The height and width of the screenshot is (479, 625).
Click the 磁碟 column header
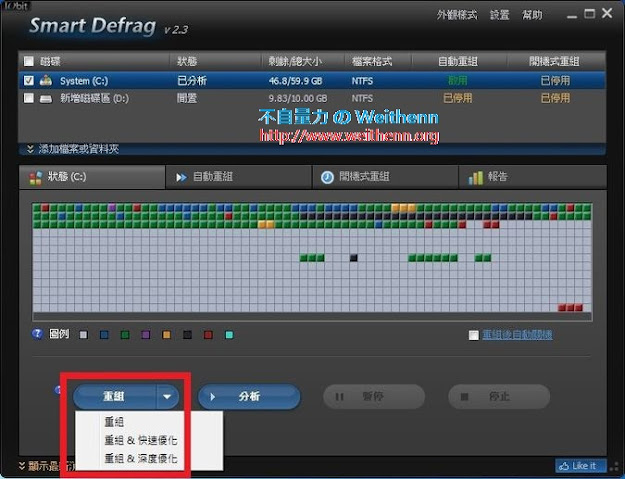(50, 61)
